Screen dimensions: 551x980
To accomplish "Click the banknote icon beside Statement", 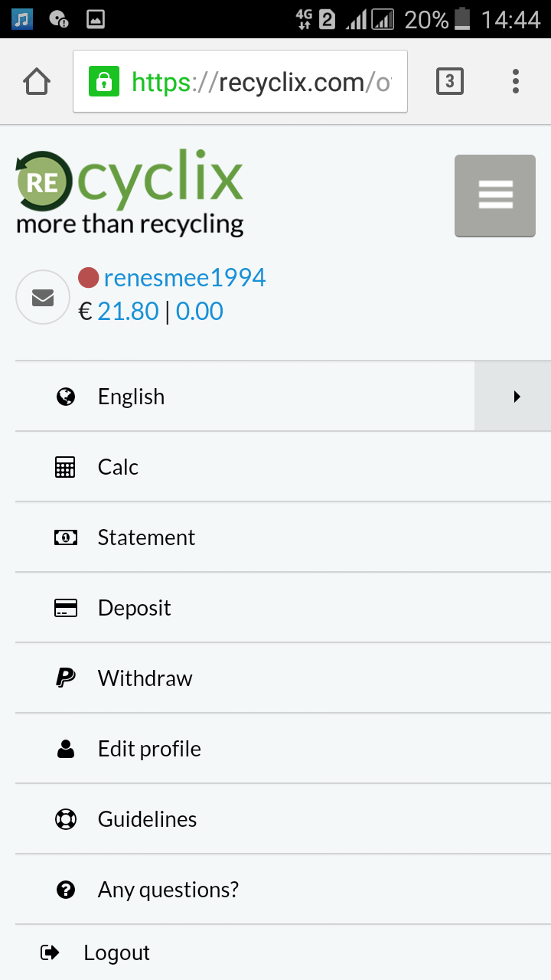I will [66, 537].
